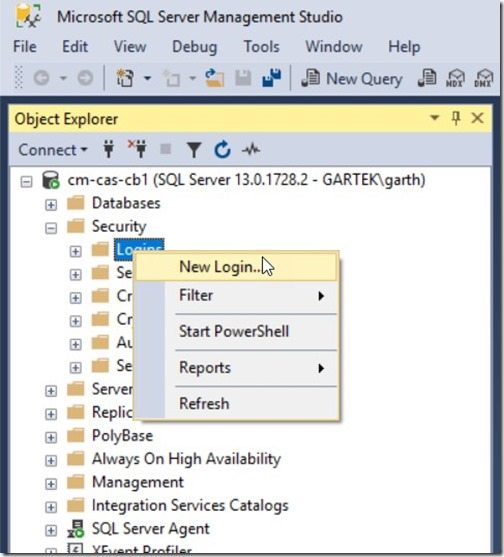Expand the Always On High Availability folder
The height and width of the screenshot is (557, 504).
click(x=51, y=461)
